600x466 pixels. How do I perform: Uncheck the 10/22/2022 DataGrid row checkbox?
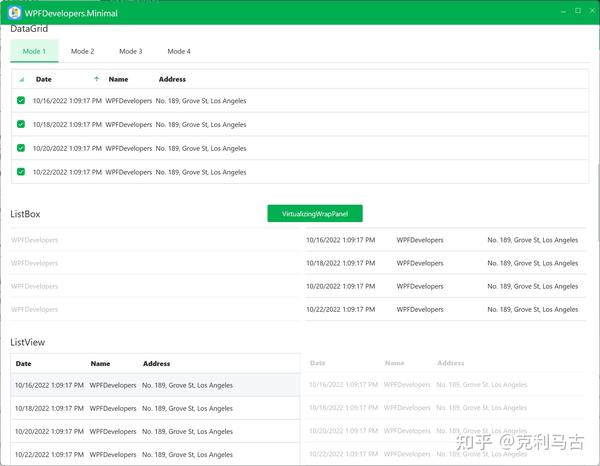tap(21, 171)
